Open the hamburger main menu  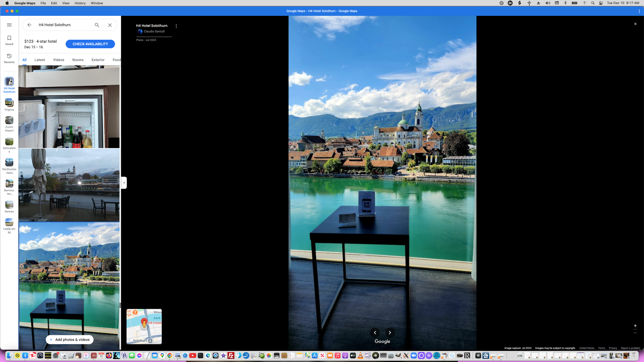9,25
